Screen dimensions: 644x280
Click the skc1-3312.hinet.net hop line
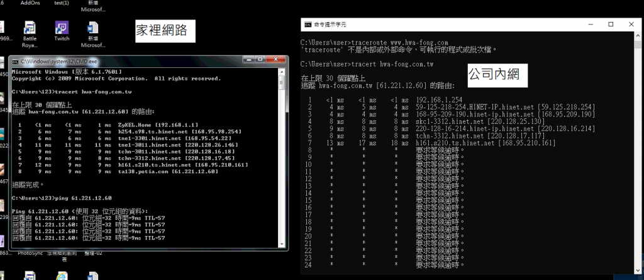[426, 121]
